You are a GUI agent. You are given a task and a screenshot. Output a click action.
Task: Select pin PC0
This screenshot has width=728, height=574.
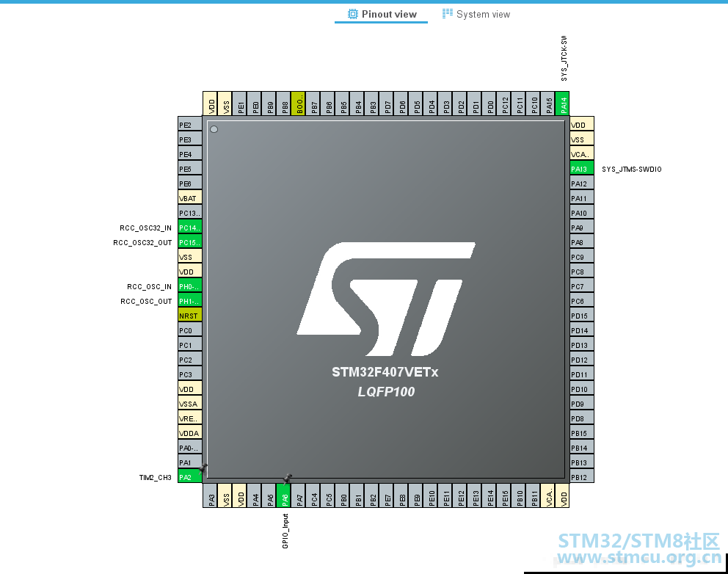pos(190,330)
